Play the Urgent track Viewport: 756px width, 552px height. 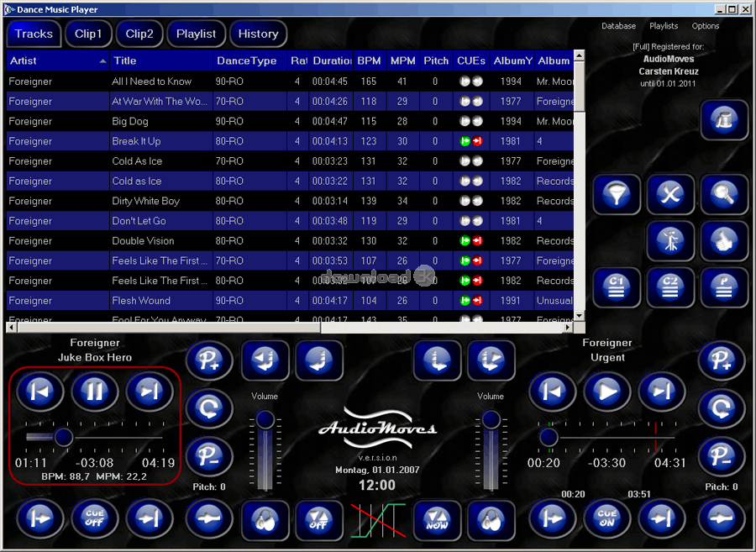coord(607,391)
